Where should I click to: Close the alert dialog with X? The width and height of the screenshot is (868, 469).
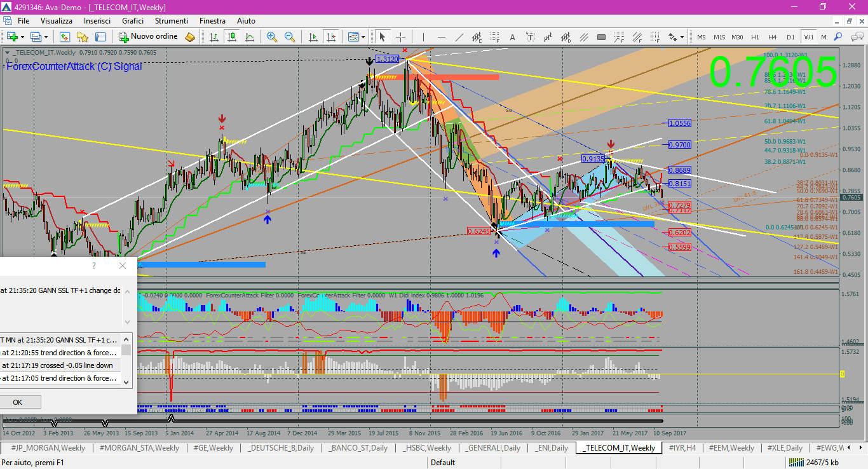click(123, 266)
